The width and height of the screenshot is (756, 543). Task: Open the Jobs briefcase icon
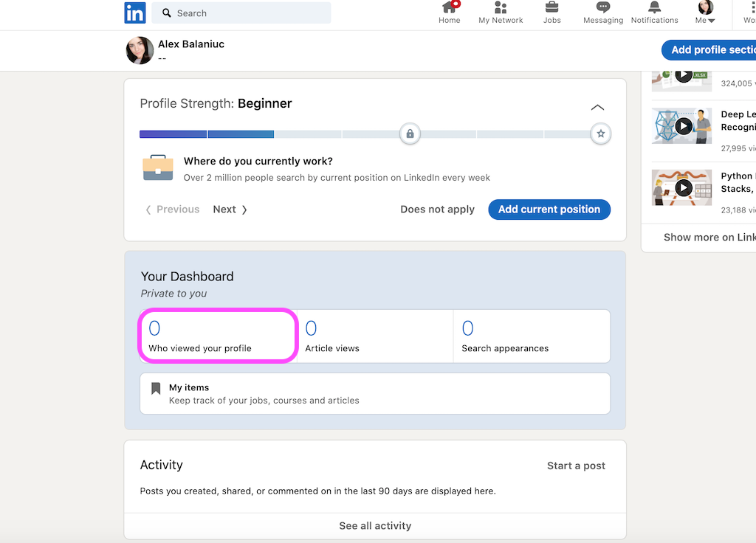click(x=551, y=7)
